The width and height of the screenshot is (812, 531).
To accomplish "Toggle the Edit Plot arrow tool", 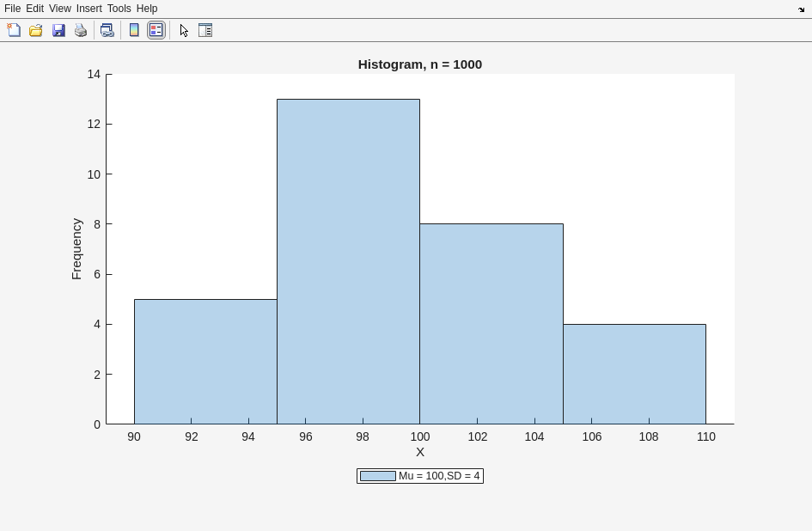I will (184, 30).
